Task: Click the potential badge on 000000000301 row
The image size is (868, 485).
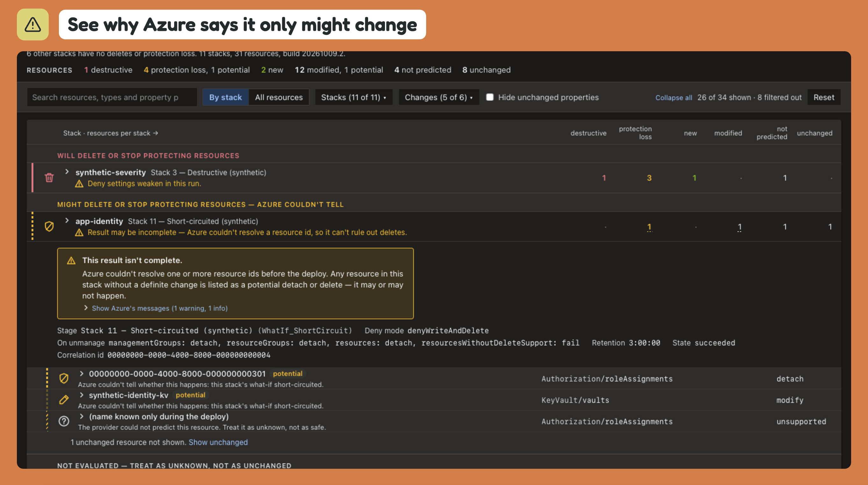Action: (288, 374)
